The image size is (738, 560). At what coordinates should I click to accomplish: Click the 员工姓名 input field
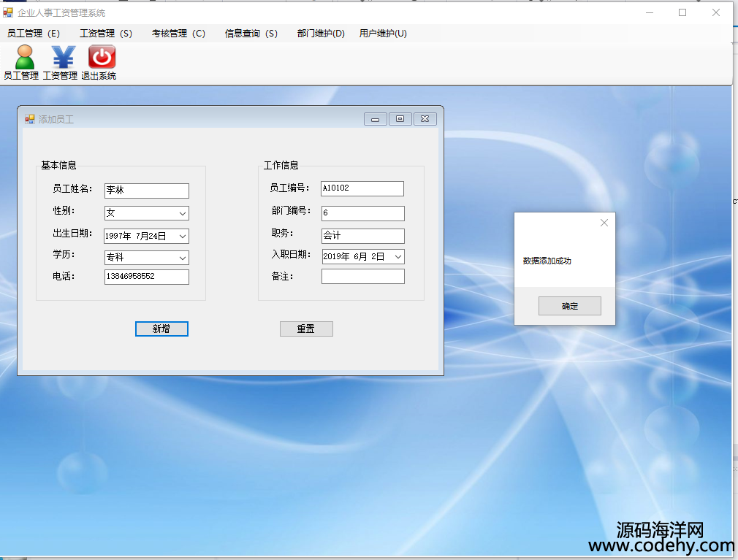[x=146, y=191]
